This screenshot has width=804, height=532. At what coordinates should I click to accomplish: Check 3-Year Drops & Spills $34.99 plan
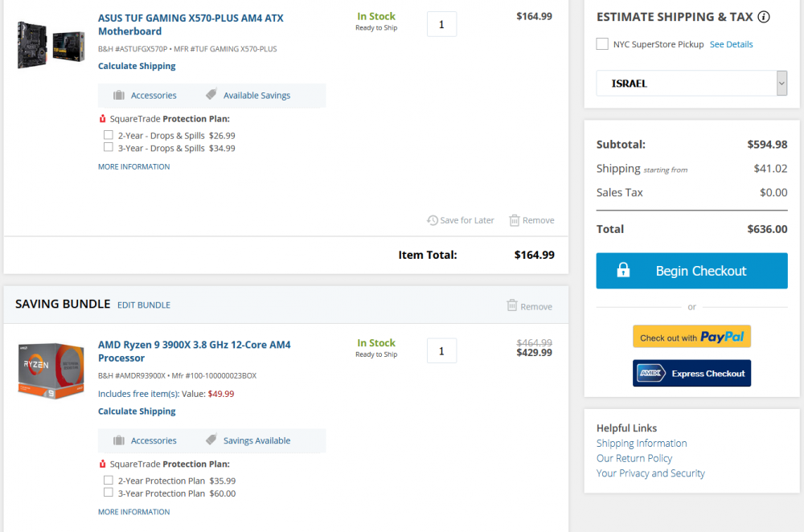coord(109,148)
